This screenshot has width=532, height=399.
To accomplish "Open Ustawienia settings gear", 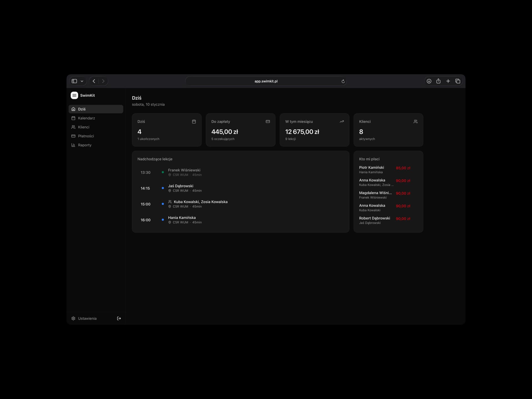I will coord(73,318).
